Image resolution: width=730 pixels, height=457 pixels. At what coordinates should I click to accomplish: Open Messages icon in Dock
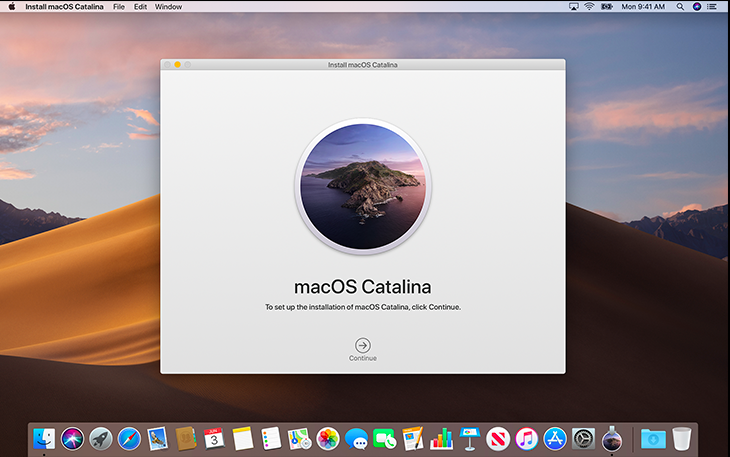[356, 438]
